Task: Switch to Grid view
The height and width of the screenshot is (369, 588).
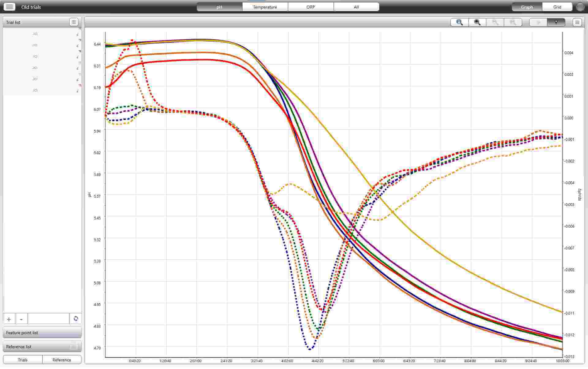Action: 557,7
